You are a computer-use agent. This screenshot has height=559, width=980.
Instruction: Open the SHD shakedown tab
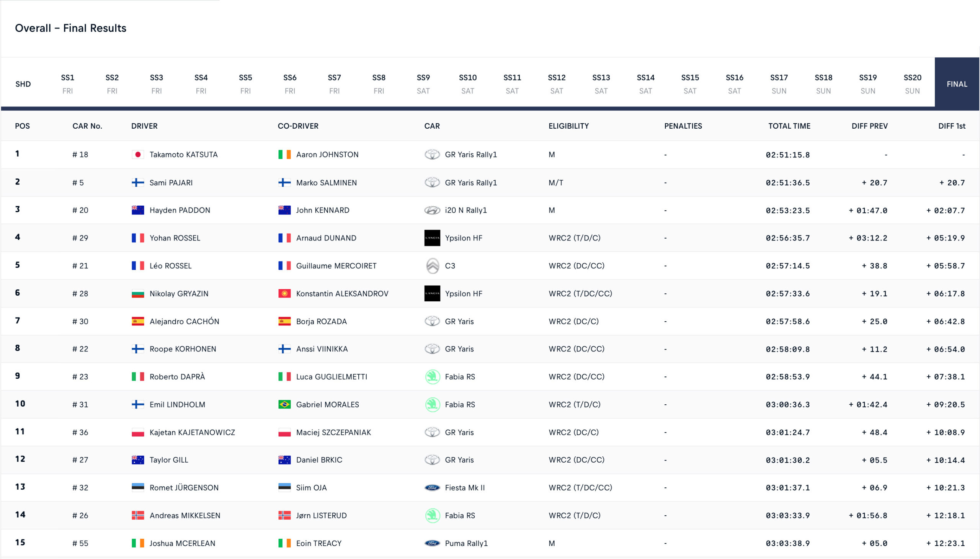tap(23, 84)
